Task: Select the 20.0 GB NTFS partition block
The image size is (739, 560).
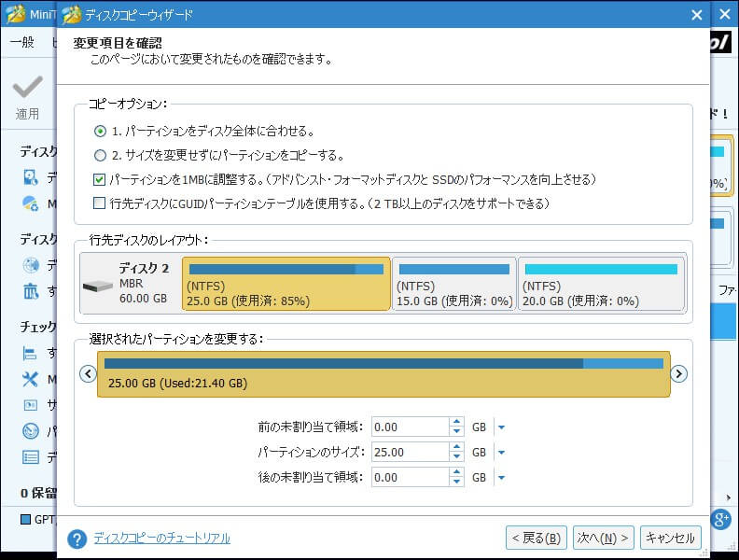Action: (601, 284)
